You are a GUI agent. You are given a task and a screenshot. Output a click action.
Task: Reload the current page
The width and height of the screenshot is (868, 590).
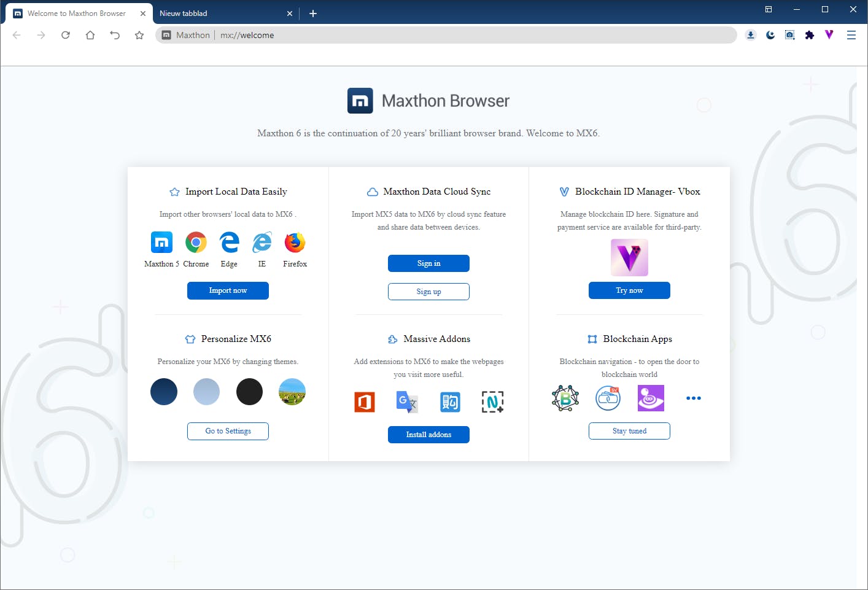pos(66,35)
